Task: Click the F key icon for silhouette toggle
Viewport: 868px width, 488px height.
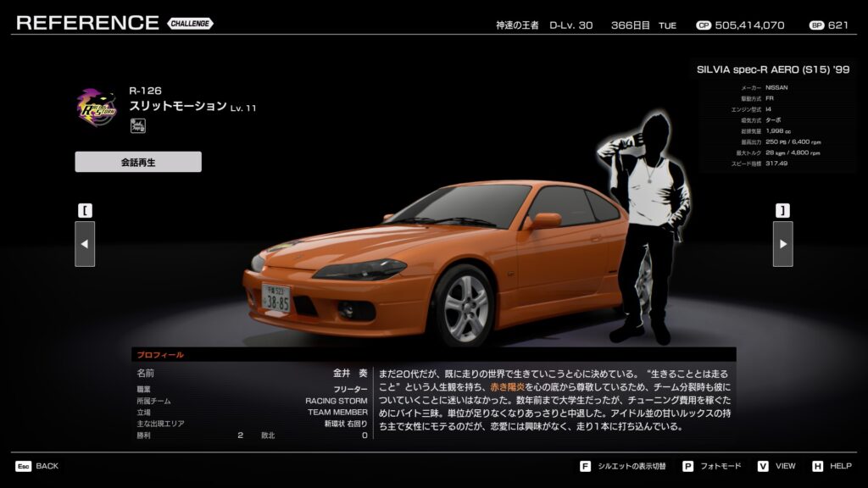Action: 585,466
